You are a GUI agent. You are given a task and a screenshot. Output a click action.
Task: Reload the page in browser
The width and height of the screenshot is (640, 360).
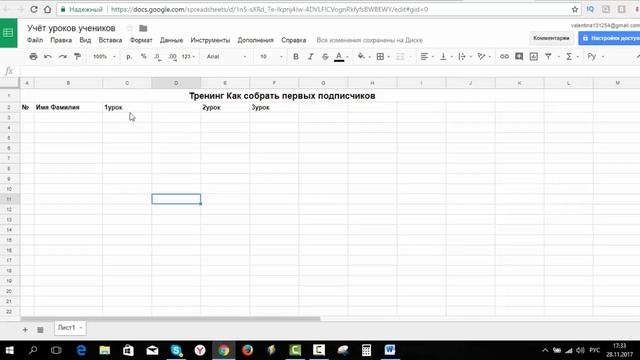tap(34, 9)
